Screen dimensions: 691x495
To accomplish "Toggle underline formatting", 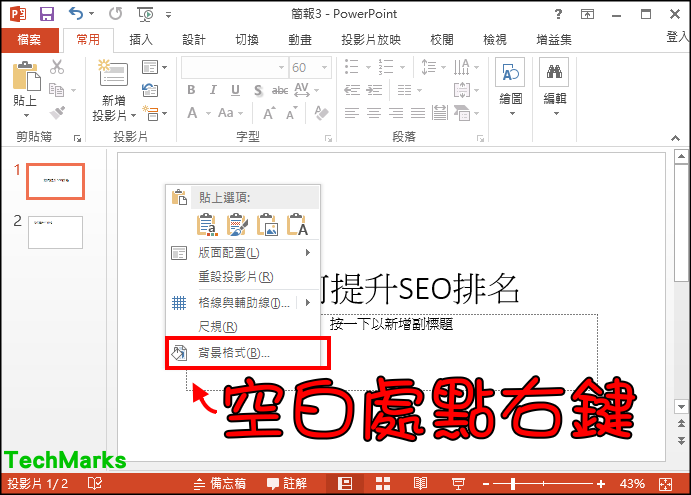I will 235,90.
